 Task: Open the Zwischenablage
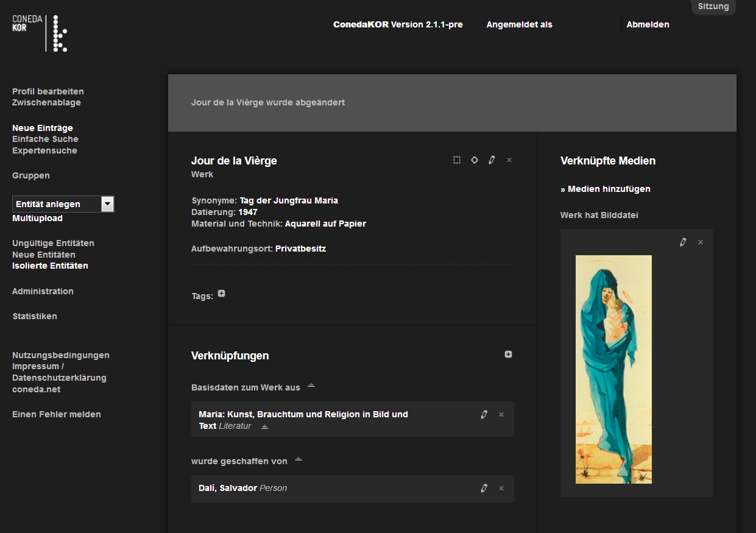(46, 102)
